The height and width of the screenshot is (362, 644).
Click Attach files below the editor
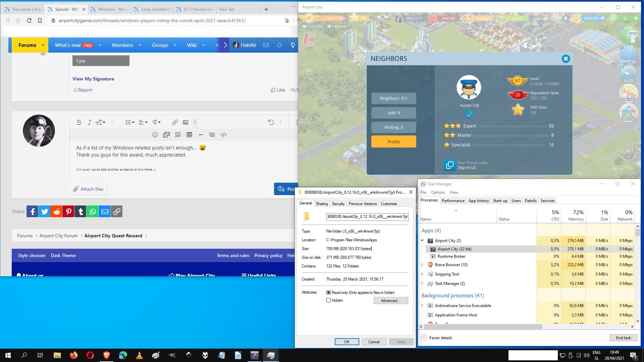88,189
